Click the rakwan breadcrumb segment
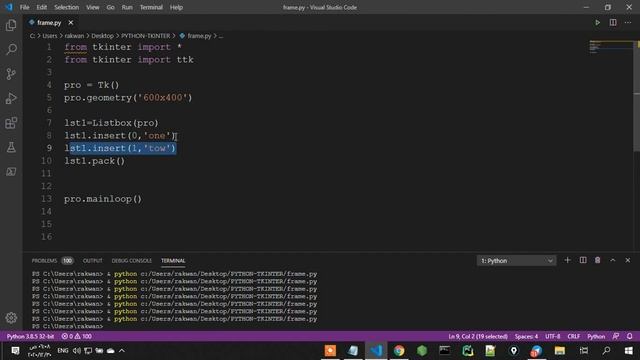 (74, 36)
